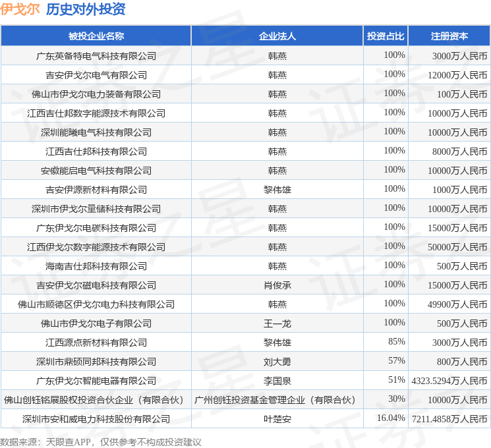Select 深圳市安和威电力科技股份有限公司 cell
This screenshot has height=448, width=491.
(x=96, y=419)
